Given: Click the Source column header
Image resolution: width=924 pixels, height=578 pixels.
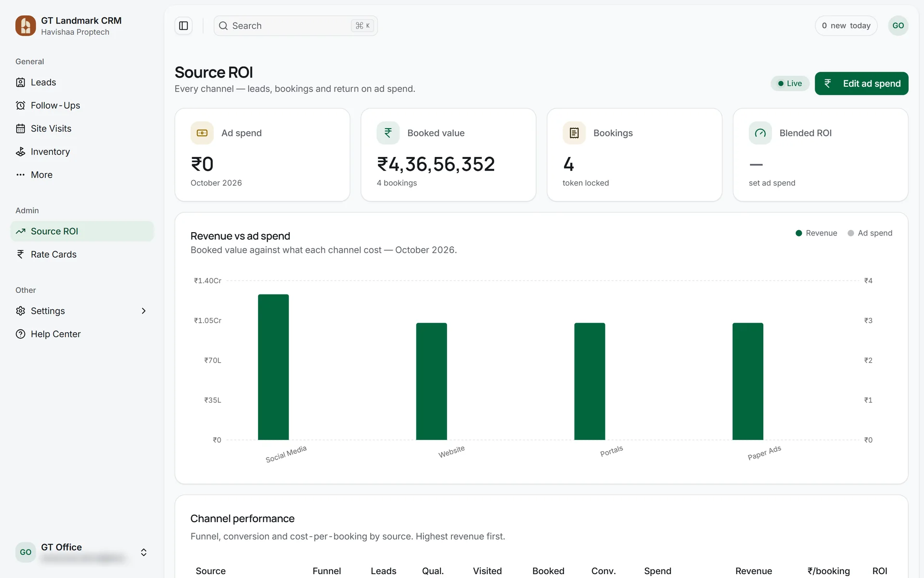Looking at the screenshot, I should pos(210,571).
